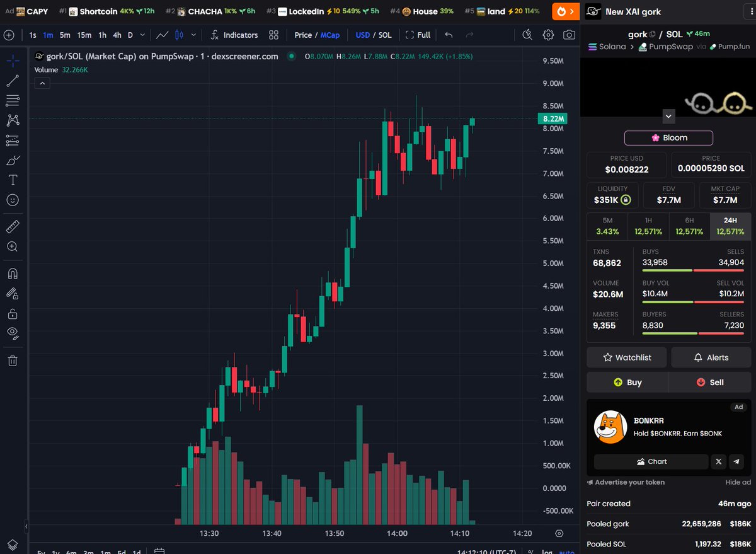
Task: Switch to line chart style icon
Action: pos(163,35)
